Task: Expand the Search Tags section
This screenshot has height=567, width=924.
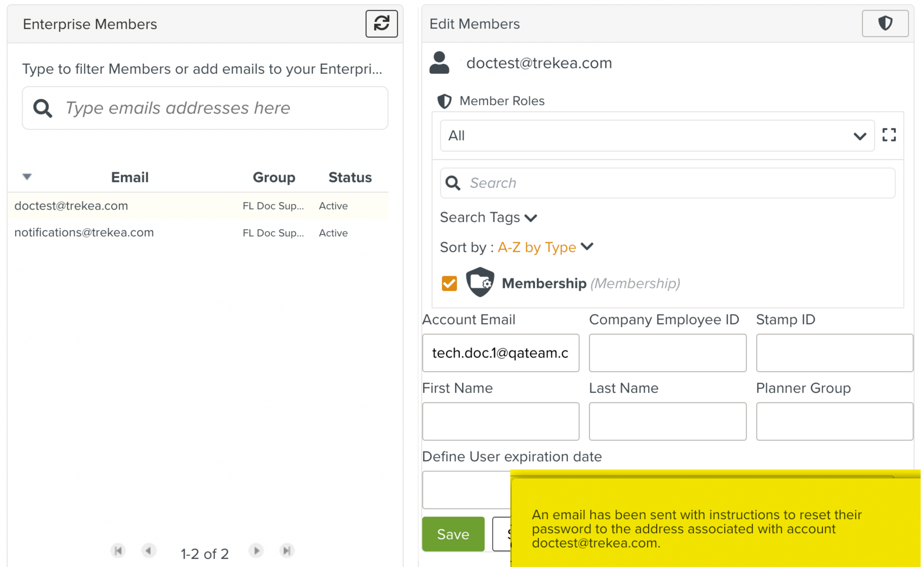Action: (x=488, y=218)
